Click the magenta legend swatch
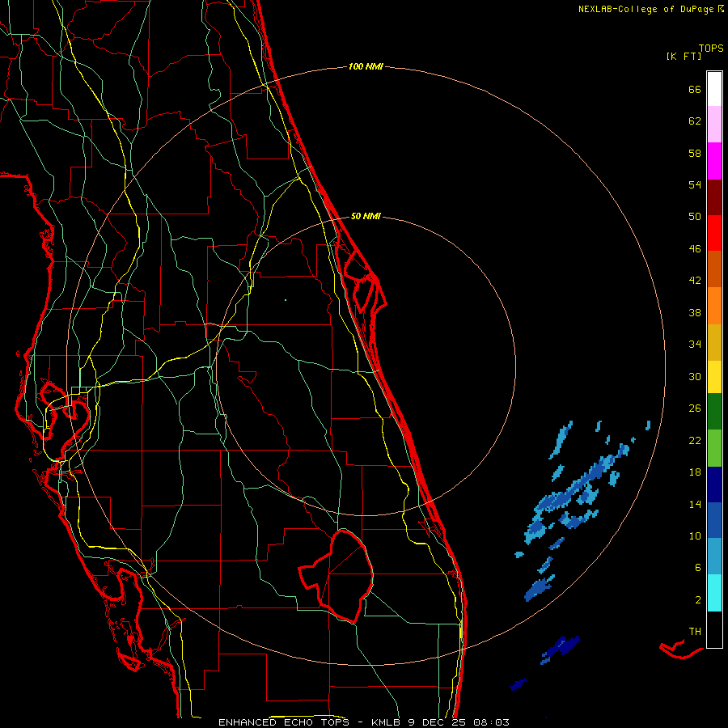728x728 pixels. (x=714, y=161)
